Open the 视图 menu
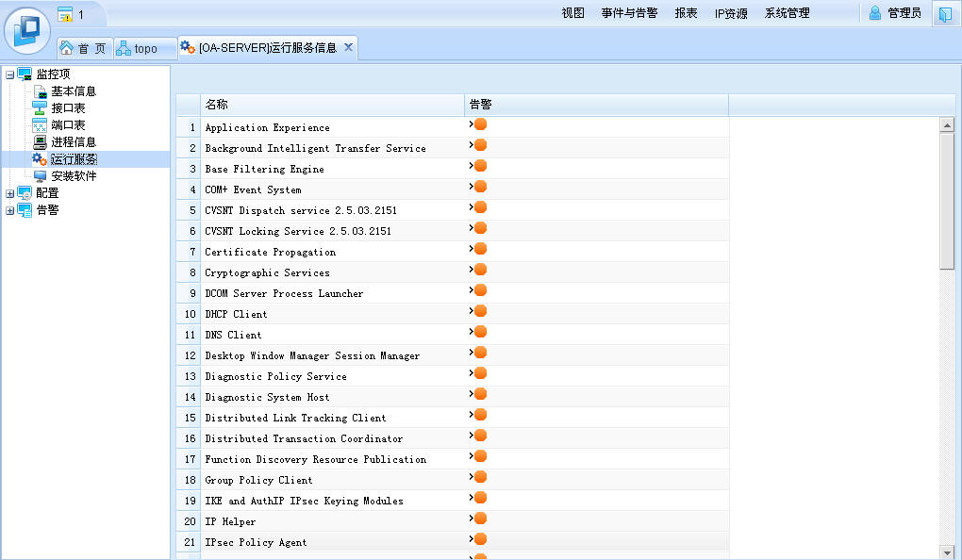962x560 pixels. point(573,13)
